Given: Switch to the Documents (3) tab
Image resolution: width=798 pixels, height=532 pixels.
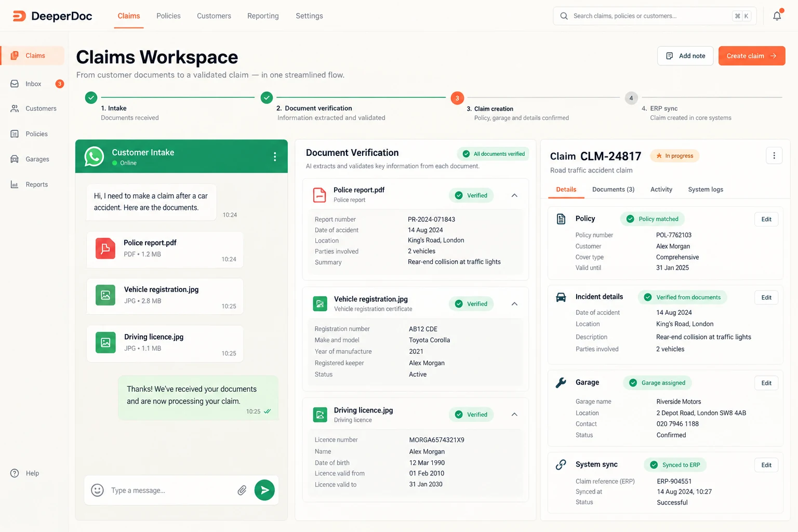Looking at the screenshot, I should [613, 190].
